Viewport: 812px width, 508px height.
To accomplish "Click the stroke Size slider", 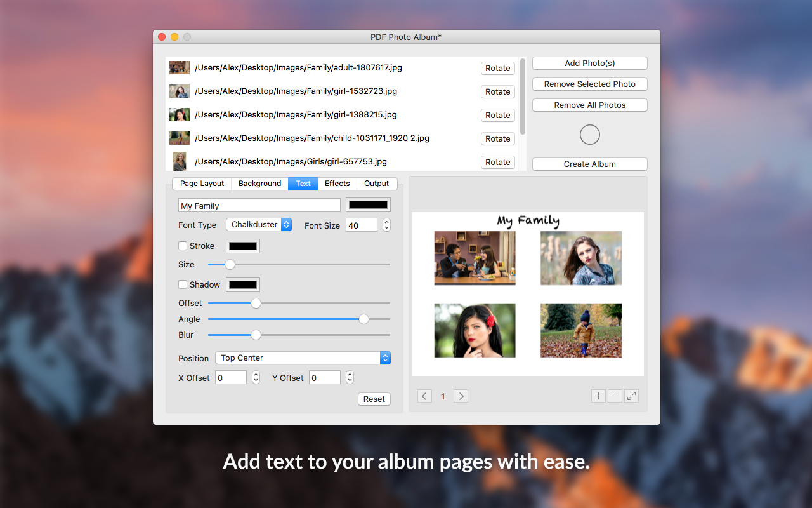I will coord(299,264).
